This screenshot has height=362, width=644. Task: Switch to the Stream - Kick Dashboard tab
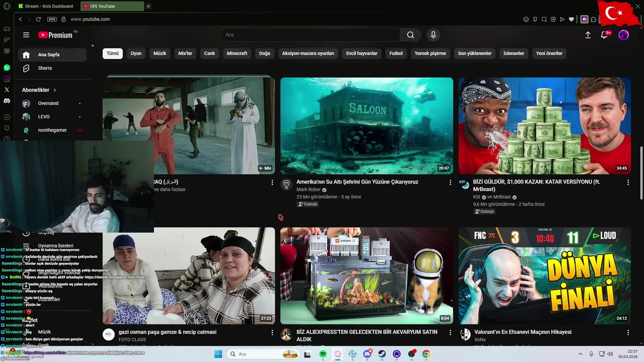pyautogui.click(x=47, y=6)
